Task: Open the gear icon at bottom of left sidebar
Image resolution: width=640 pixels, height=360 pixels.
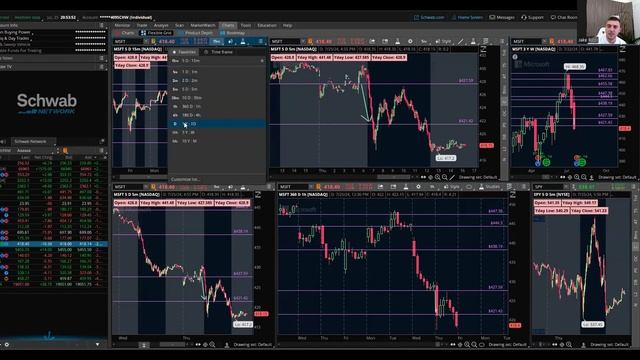Action: [7, 344]
